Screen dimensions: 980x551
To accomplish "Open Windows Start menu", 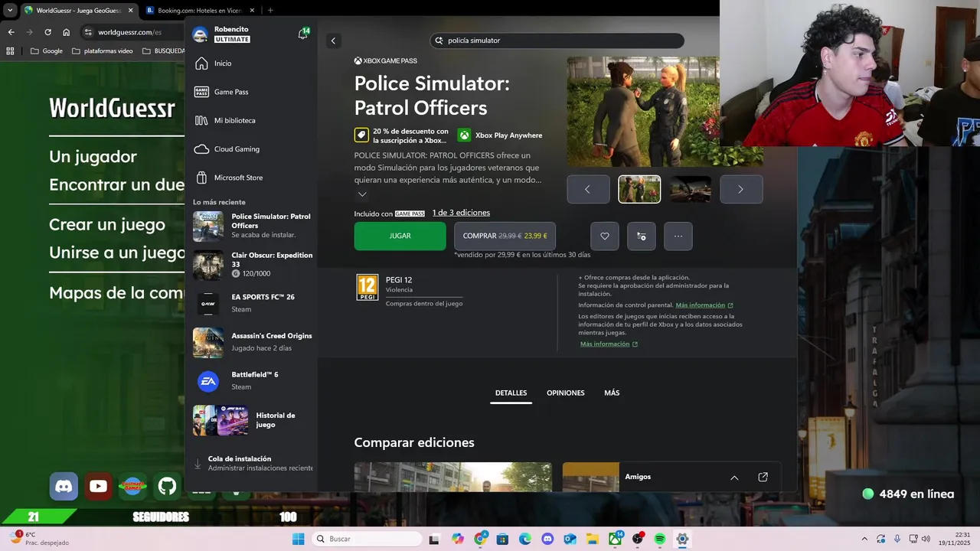I will click(299, 539).
